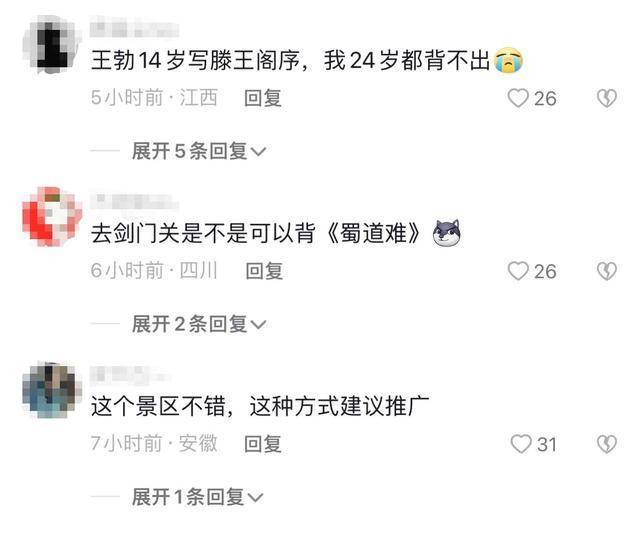Image resolution: width=640 pixels, height=533 pixels.
Task: Dislike the 蜀道难 comment with broken heart
Action: 607,271
